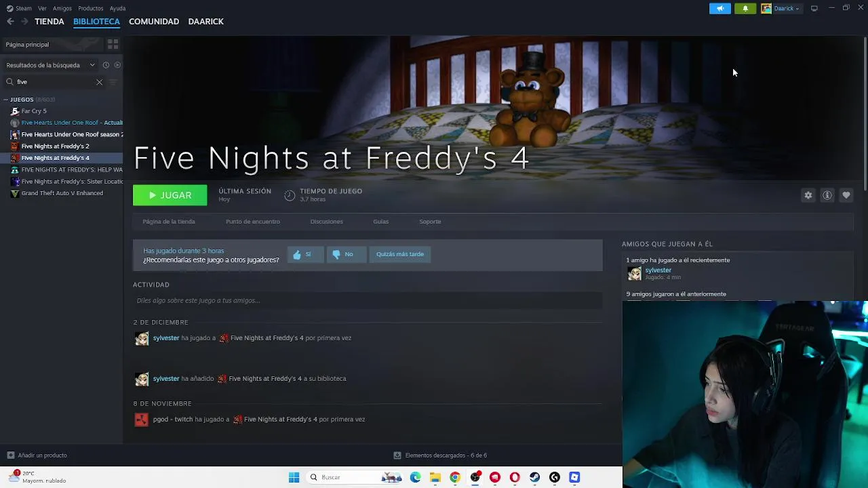Click the downloads status icon
This screenshot has width=868, height=488.
(397, 455)
